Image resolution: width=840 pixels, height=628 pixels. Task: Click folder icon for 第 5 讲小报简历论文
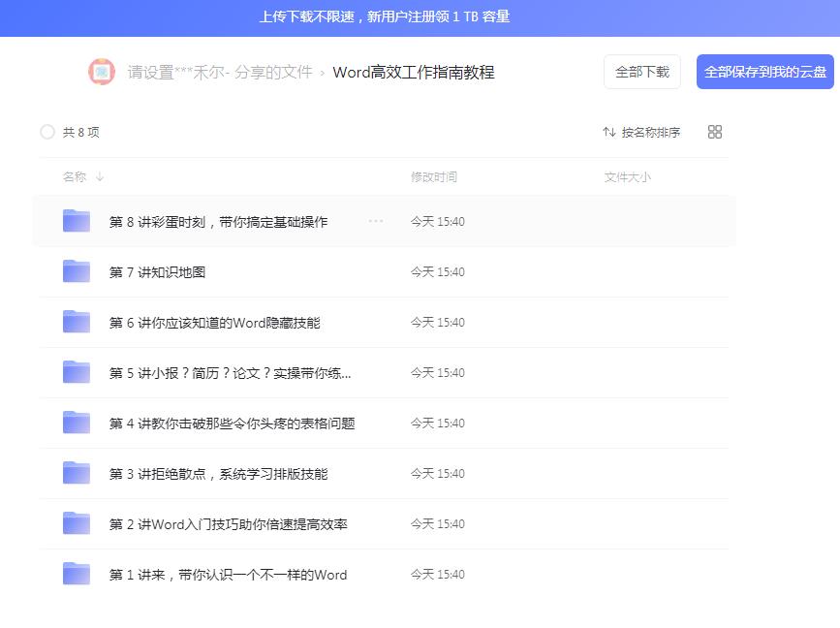click(77, 372)
